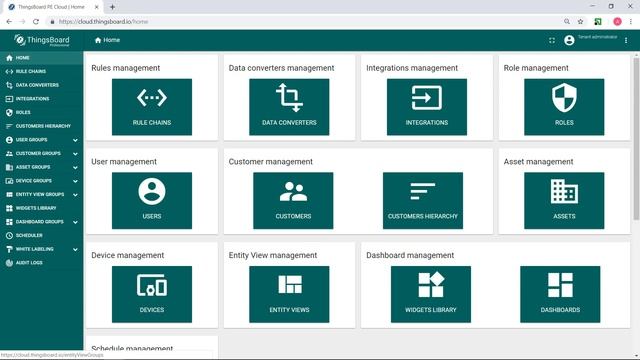Open the tenant administrator profile avatar

(569, 40)
